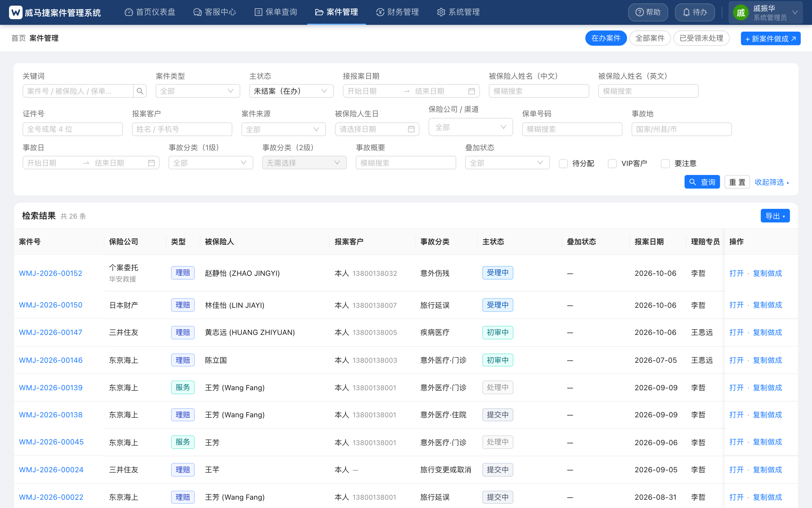Image resolution: width=812 pixels, height=508 pixels.
Task: Click the 重置 reset button
Action: [x=737, y=182]
